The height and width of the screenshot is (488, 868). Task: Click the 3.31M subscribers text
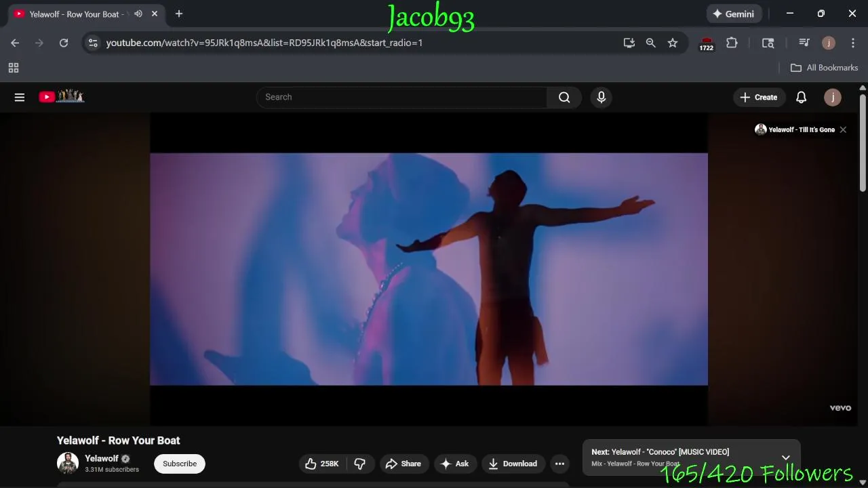pos(112,470)
